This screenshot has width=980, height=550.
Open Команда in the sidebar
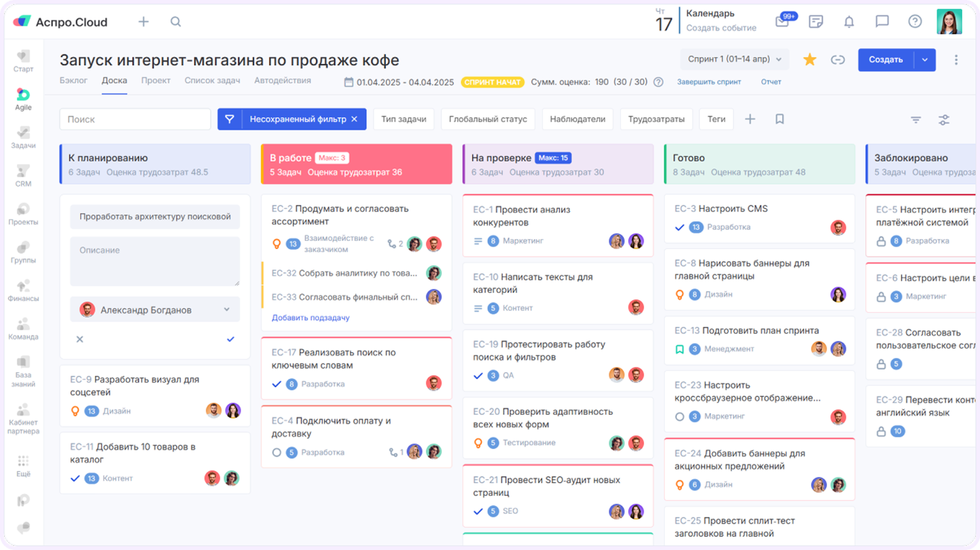point(23,329)
